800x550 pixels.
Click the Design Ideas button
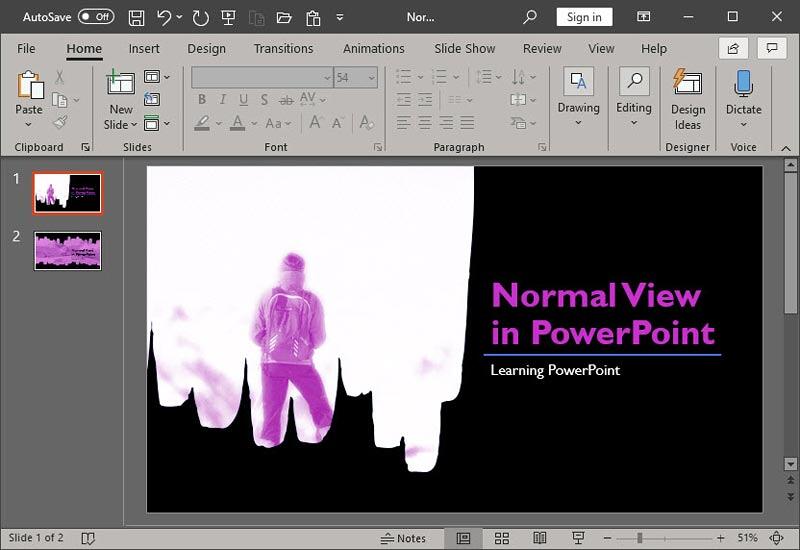click(688, 99)
